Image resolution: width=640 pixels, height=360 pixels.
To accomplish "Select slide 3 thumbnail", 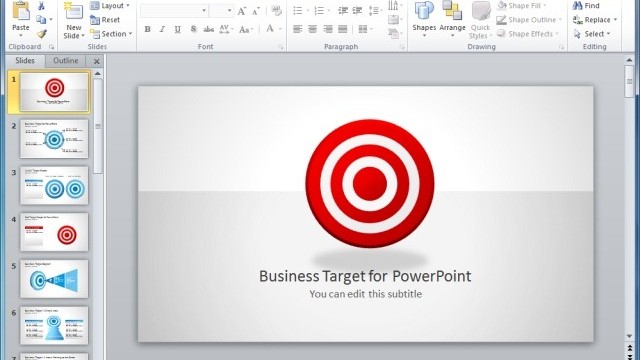I will [x=54, y=185].
